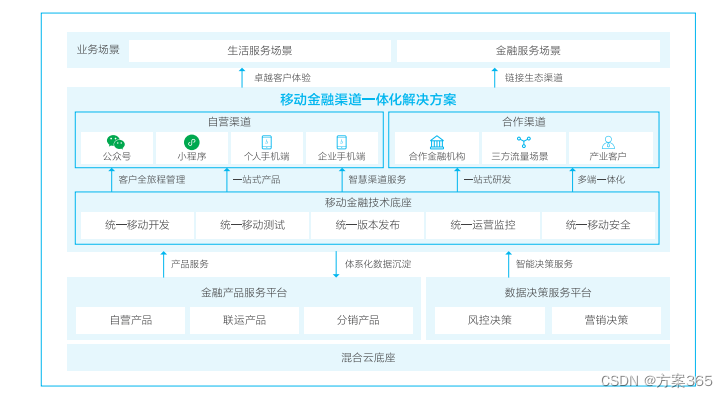
Task: Select the 生活服务场景 box
Action: [x=260, y=51]
